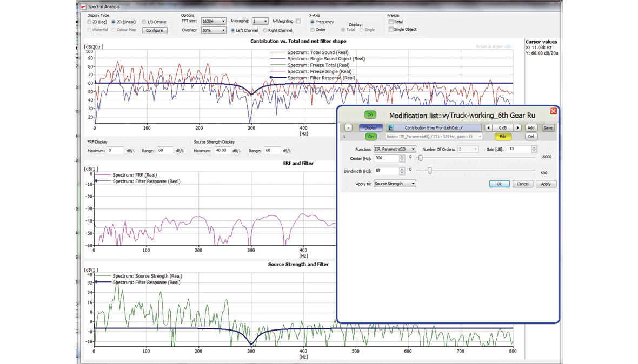Enable the A-Weighting checkbox
The width and height of the screenshot is (638, 364).
tap(298, 21)
